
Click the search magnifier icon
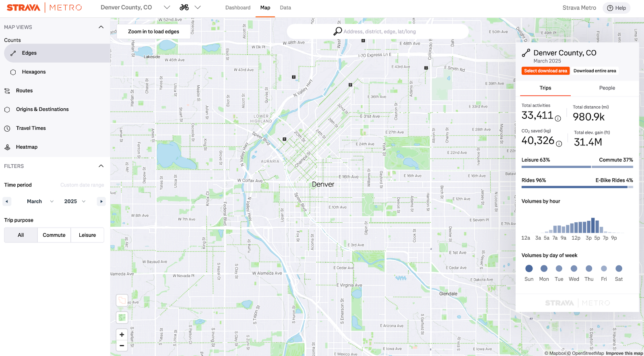[x=338, y=31]
